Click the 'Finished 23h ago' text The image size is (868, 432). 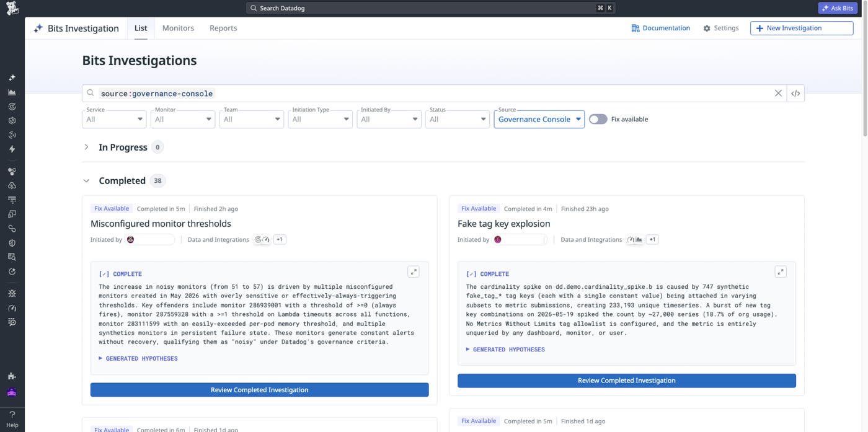[x=585, y=209]
